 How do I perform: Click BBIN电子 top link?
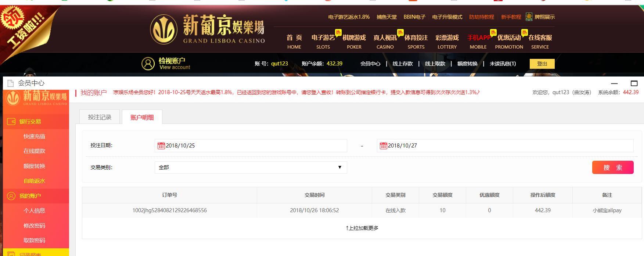[x=414, y=17]
